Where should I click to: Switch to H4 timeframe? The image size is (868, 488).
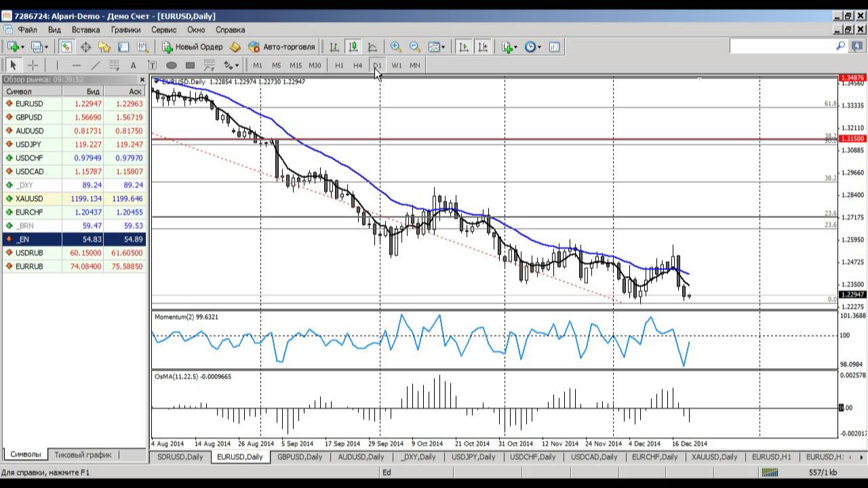click(x=358, y=65)
